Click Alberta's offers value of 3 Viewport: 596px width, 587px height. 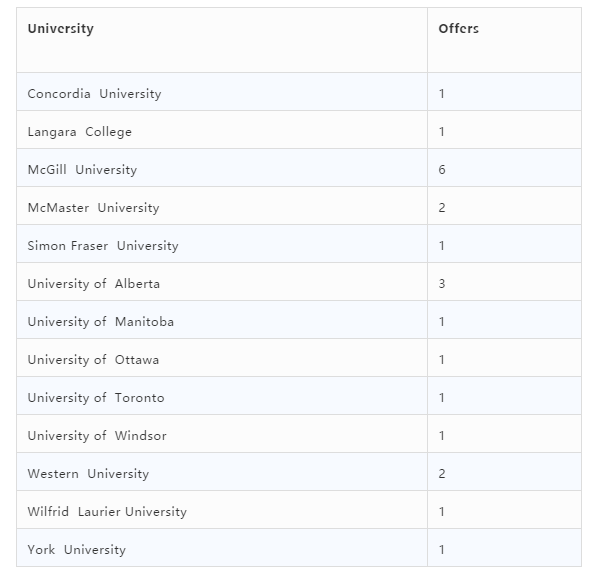(x=442, y=284)
